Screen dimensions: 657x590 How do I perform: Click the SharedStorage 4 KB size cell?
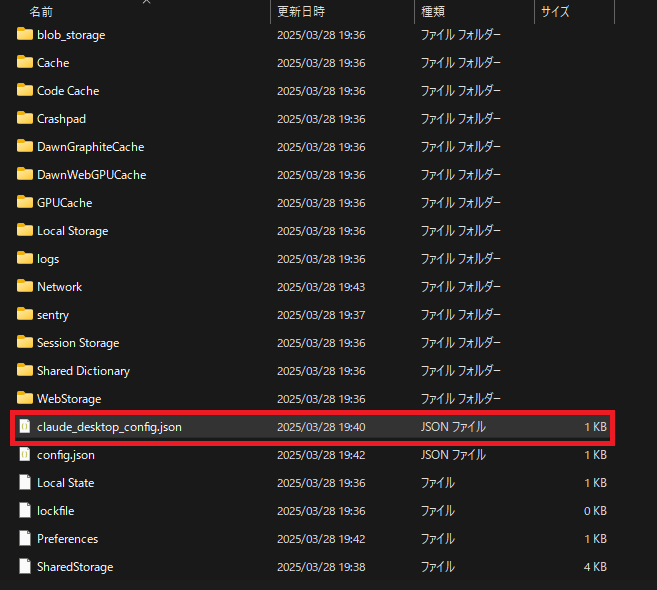[x=595, y=567]
